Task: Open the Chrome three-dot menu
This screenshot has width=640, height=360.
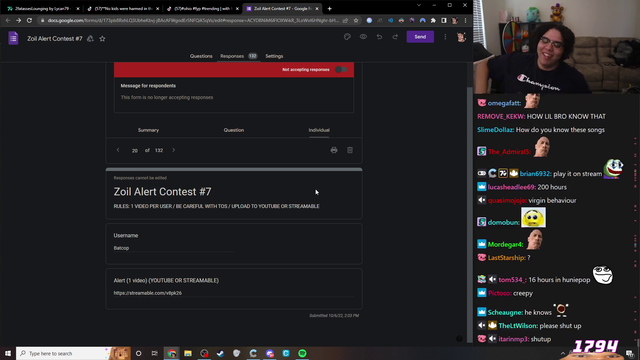Action: [x=465, y=20]
